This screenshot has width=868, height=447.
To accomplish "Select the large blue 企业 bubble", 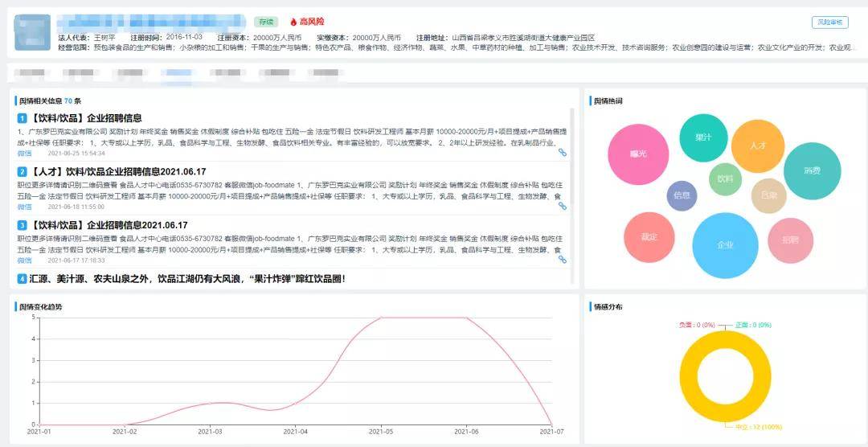I will (725, 245).
